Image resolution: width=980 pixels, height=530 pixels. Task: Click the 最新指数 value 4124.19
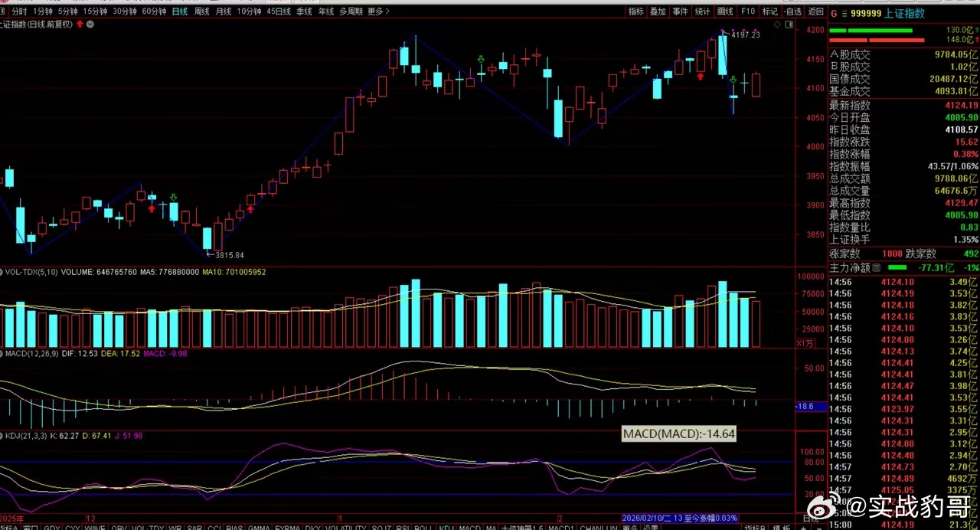pyautogui.click(x=962, y=105)
